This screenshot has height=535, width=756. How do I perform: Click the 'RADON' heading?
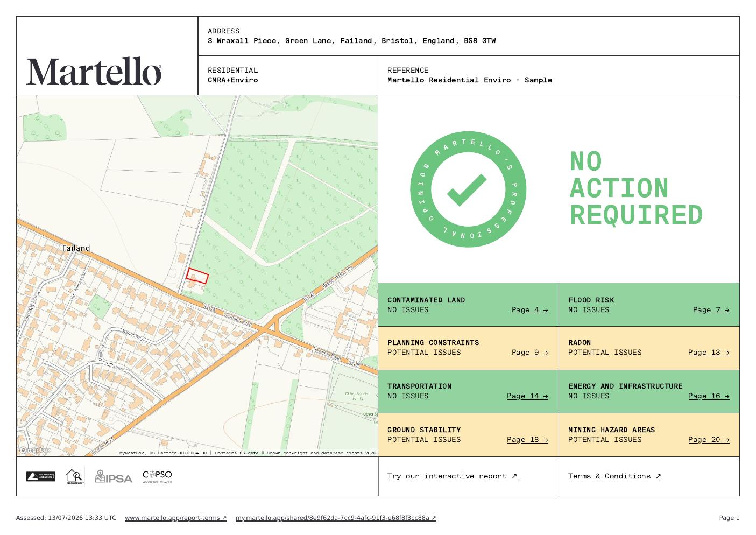[x=580, y=342]
